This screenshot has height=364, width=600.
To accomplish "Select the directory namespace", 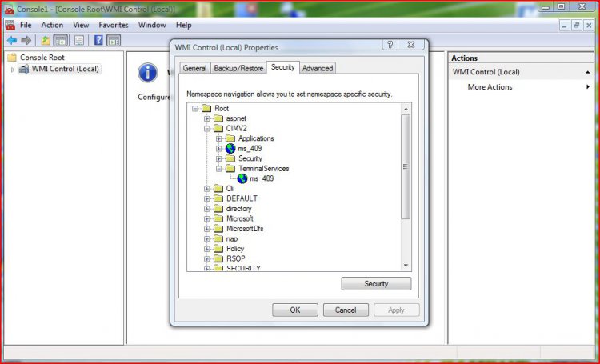I will point(238,209).
